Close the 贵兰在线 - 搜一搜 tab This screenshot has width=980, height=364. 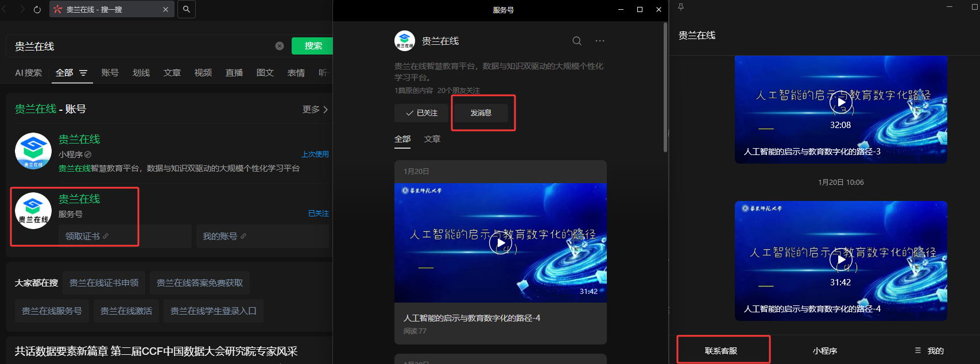tap(166, 10)
